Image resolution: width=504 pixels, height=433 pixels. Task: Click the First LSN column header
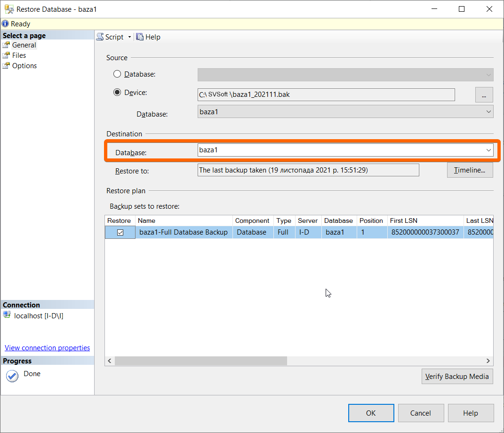click(425, 220)
